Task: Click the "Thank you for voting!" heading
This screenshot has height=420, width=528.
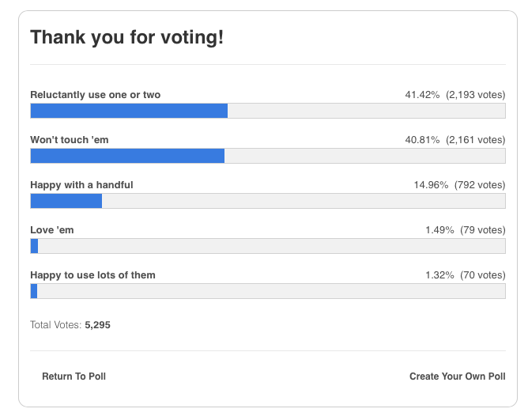Action: click(x=126, y=37)
